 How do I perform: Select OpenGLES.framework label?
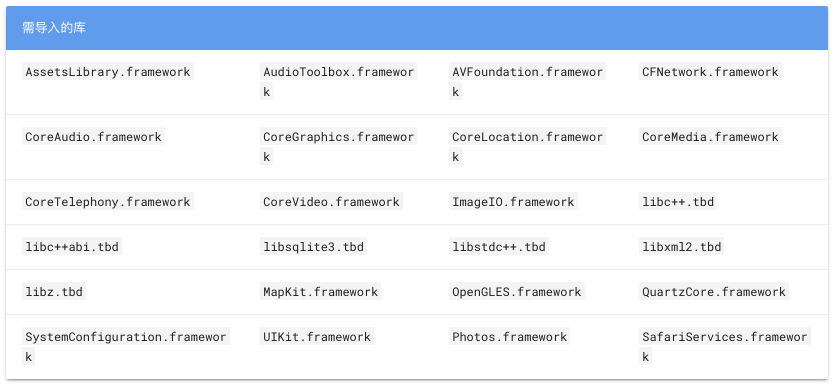click(517, 292)
